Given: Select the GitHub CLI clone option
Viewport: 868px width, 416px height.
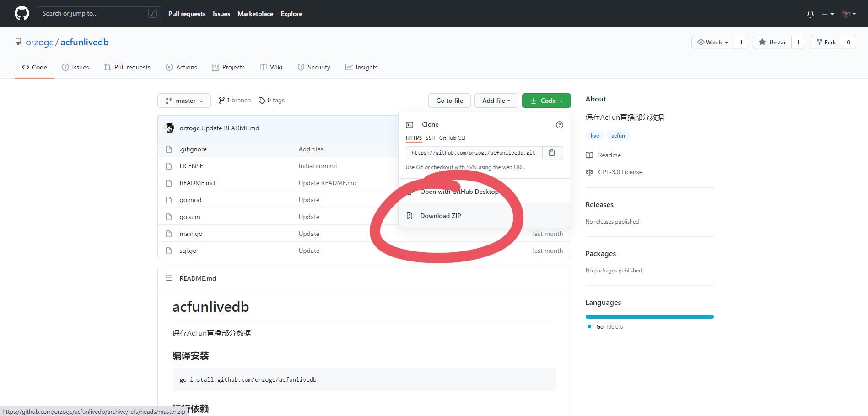Looking at the screenshot, I should tap(452, 138).
